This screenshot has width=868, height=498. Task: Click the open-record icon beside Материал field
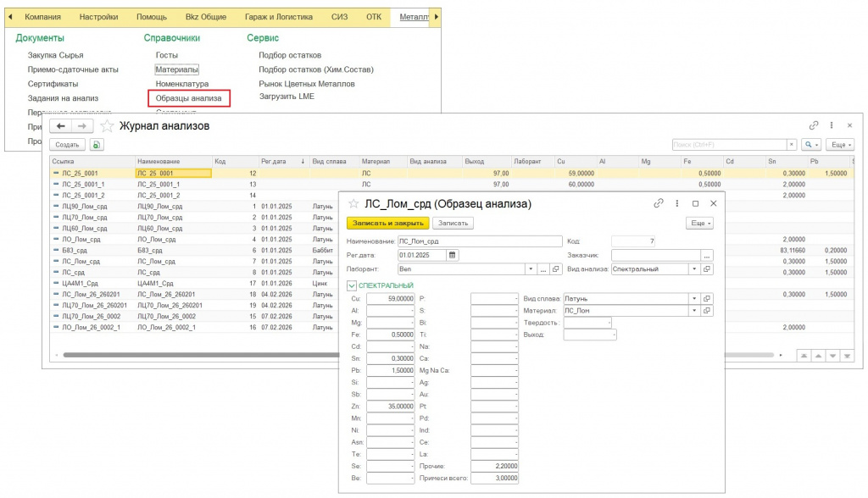pyautogui.click(x=708, y=311)
